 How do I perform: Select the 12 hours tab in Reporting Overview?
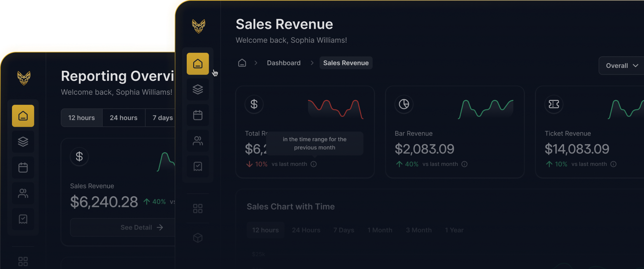pyautogui.click(x=82, y=118)
